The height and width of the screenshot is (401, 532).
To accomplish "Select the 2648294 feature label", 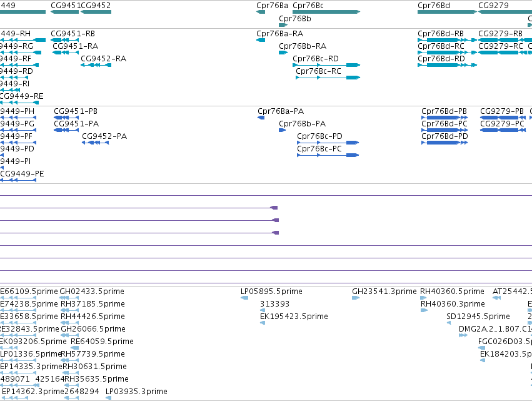I will pyautogui.click(x=82, y=392).
